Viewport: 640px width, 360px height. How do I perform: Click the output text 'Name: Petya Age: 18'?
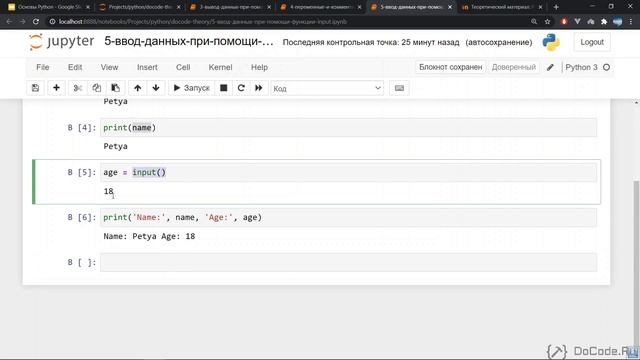coord(149,236)
